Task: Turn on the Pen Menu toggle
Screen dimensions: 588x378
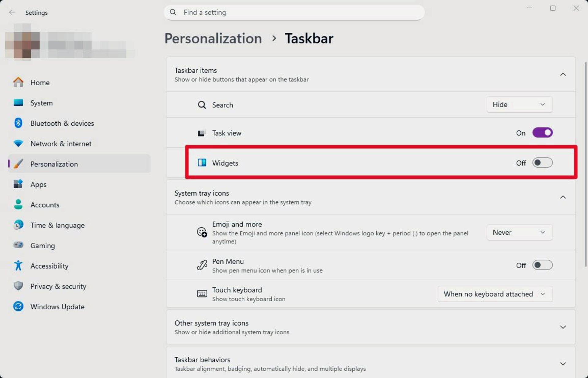Action: (x=542, y=265)
